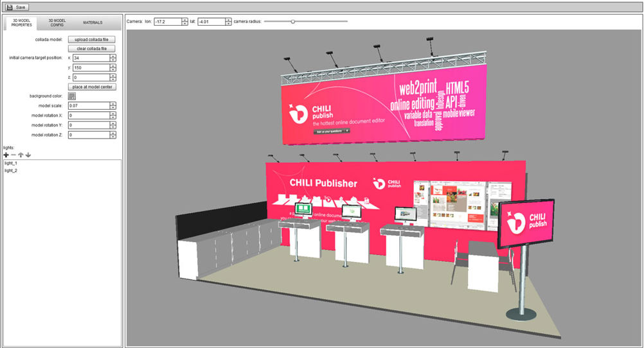Click the Save floppy disk icon
Viewport: 644px width, 348px height.
tap(10, 8)
